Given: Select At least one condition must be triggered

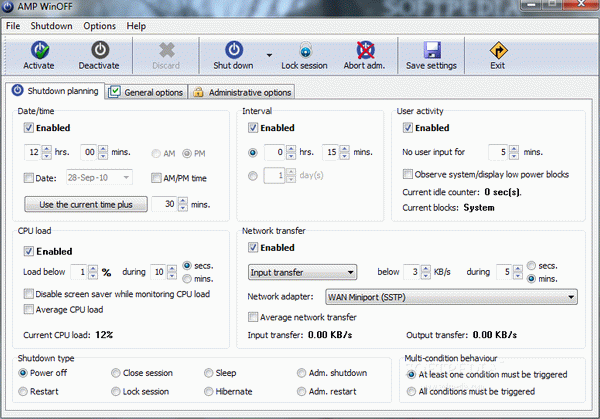Looking at the screenshot, I should point(411,374).
